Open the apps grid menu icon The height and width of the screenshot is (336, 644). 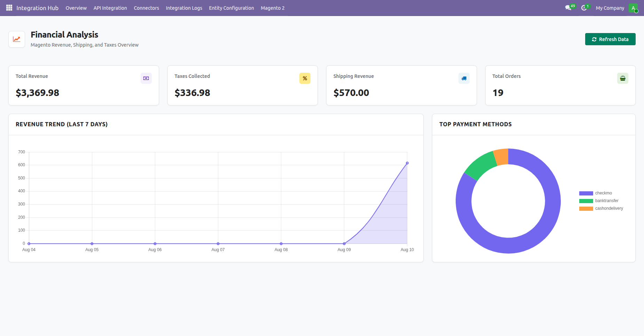point(9,8)
